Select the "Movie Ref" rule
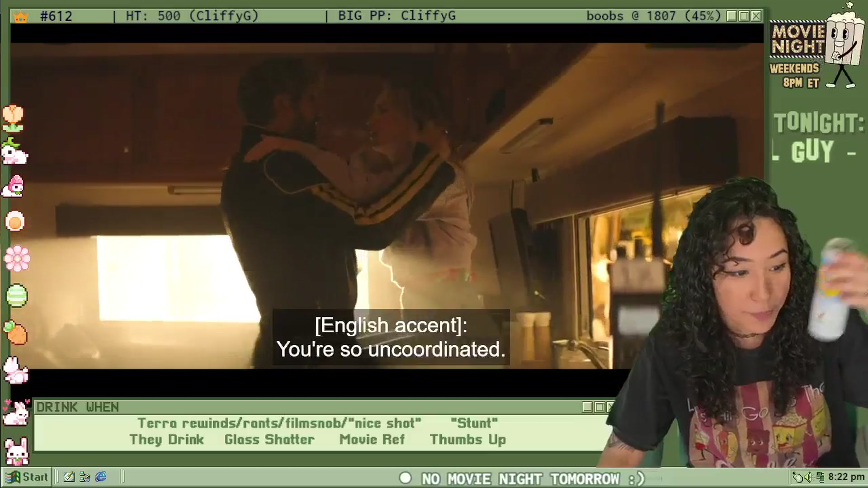The height and width of the screenshot is (488, 868). point(372,440)
